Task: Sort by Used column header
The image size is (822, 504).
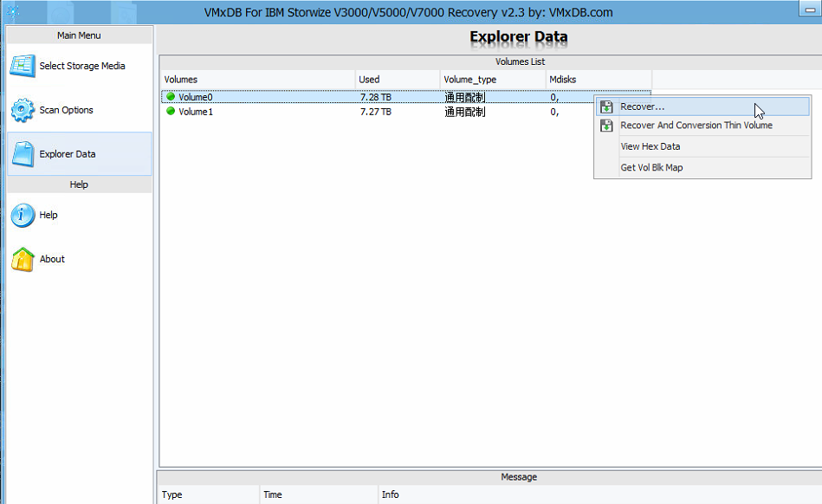Action: (398, 80)
